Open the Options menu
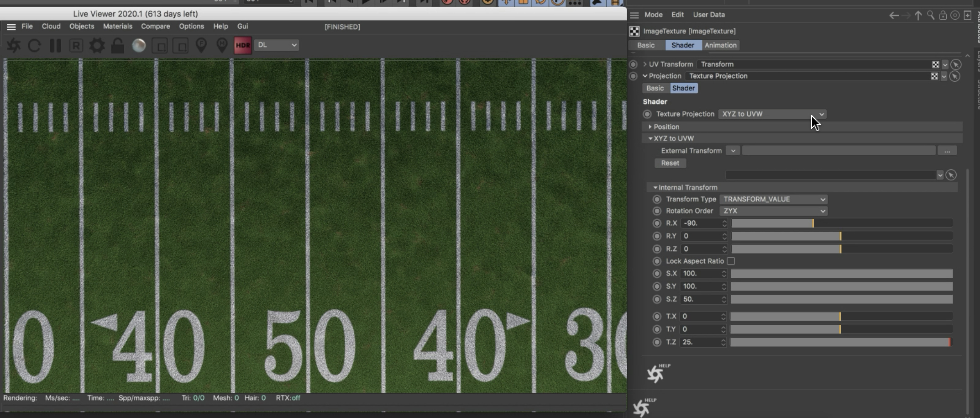This screenshot has width=980, height=418. click(x=192, y=26)
